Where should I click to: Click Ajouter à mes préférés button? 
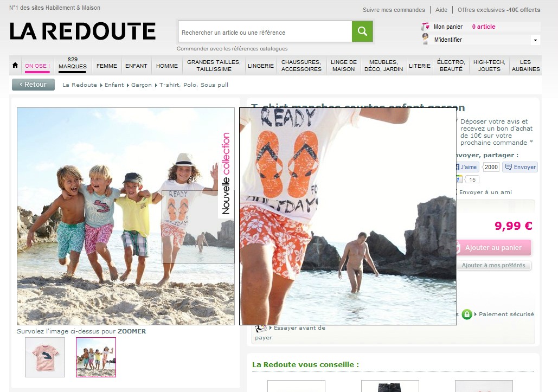click(x=493, y=266)
